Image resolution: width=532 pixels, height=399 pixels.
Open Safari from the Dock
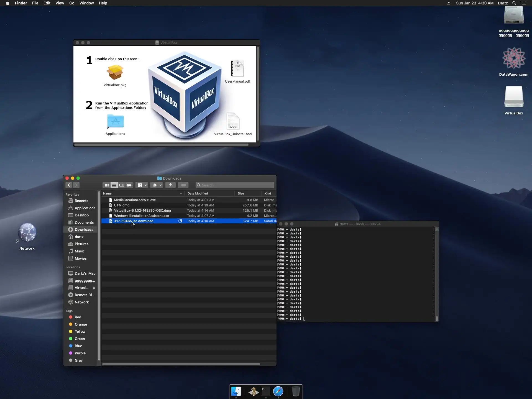(x=278, y=391)
